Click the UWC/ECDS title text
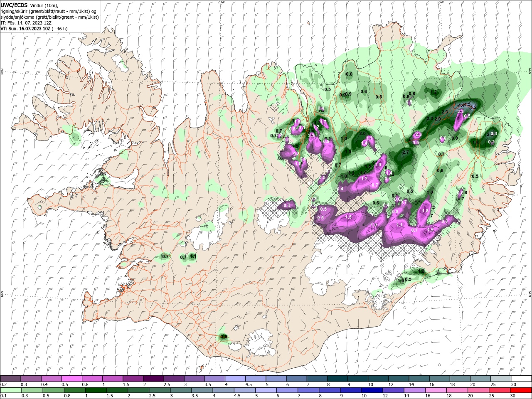This screenshot has height=399, width=532. [x=14, y=5]
